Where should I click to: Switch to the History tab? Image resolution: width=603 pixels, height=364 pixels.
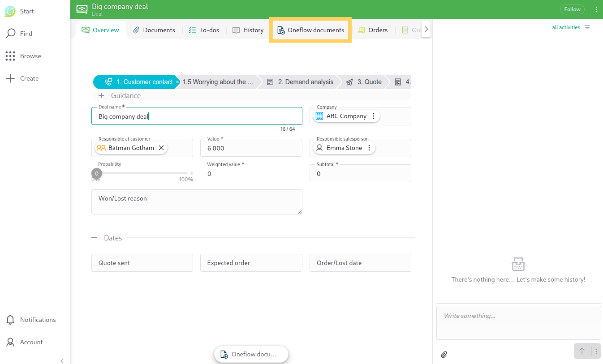click(x=248, y=30)
